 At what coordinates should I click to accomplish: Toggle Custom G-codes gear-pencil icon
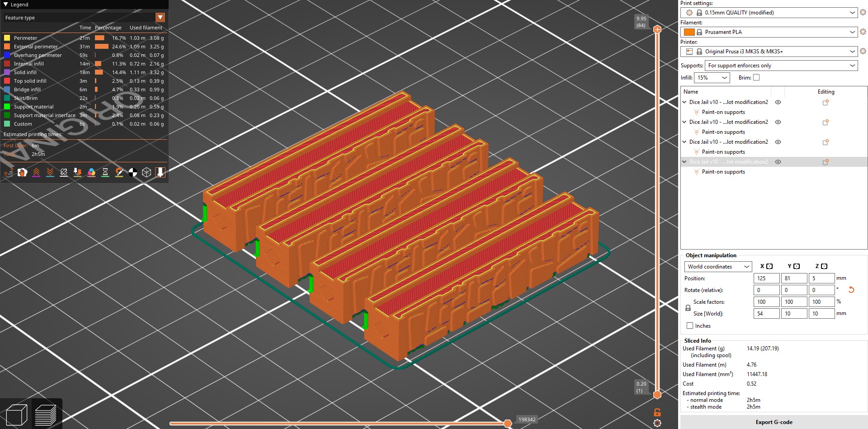[119, 172]
